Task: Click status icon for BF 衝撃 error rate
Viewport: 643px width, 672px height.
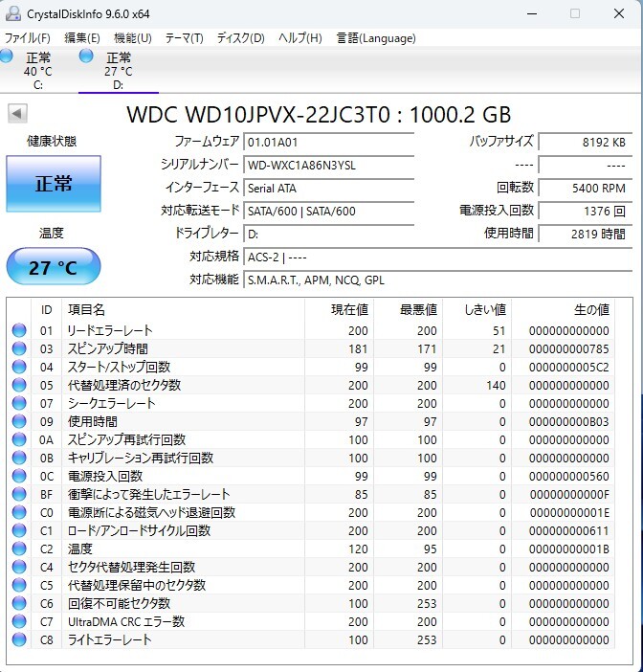Action: tap(19, 494)
